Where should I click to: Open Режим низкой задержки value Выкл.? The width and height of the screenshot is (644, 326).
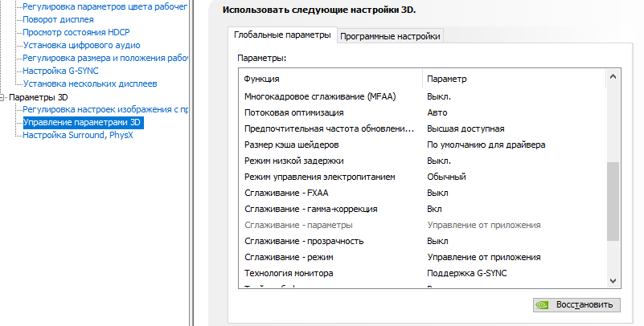[x=439, y=161]
